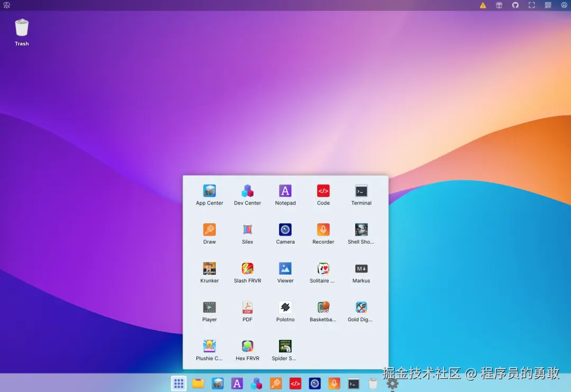Click the Puter logo in top-left corner
The image size is (571, 392).
point(6,5)
